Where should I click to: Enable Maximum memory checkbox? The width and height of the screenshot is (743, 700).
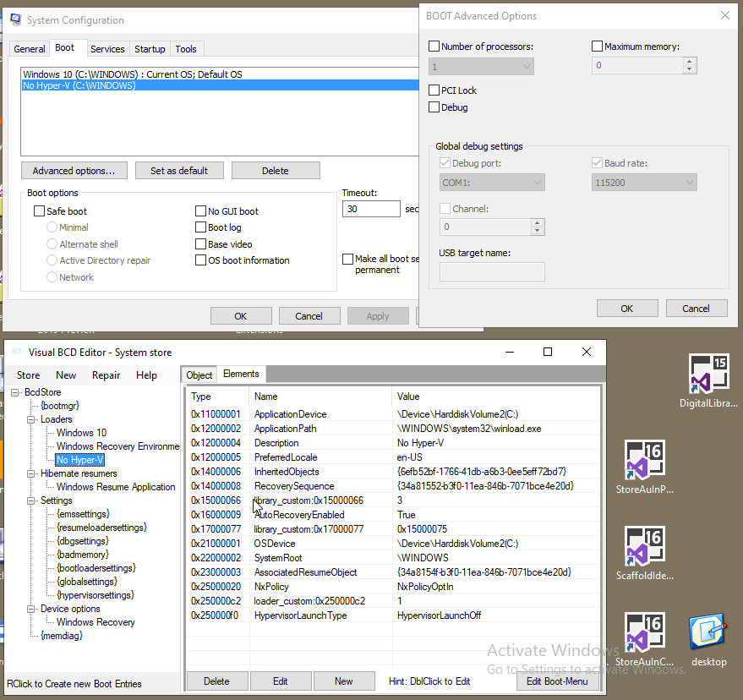[597, 46]
